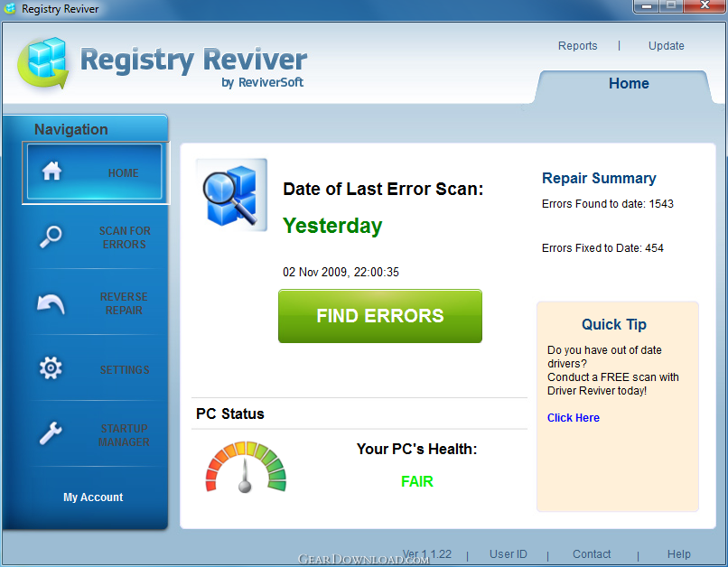Open the User ID link

point(508,554)
